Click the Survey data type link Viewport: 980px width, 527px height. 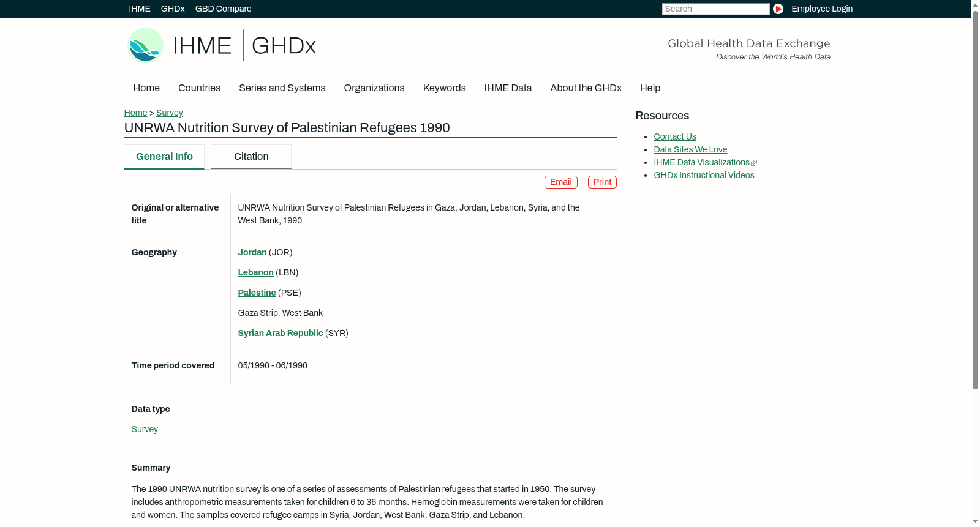coord(145,429)
